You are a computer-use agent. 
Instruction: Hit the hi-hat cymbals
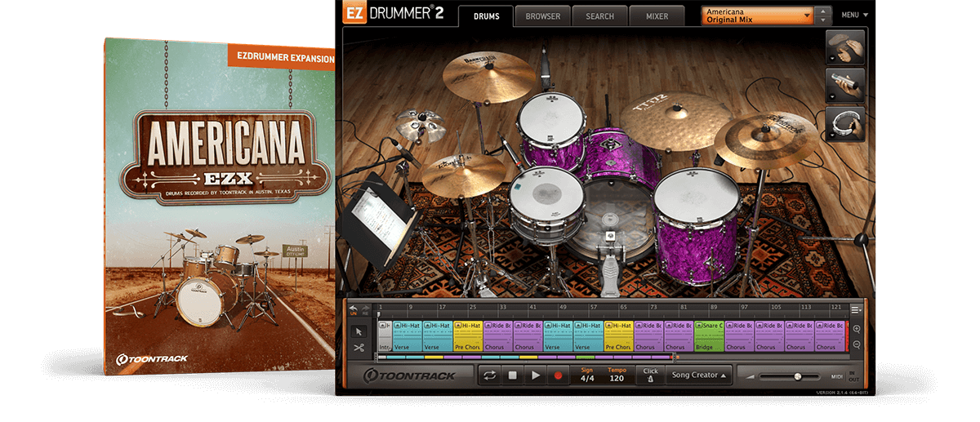(x=463, y=174)
